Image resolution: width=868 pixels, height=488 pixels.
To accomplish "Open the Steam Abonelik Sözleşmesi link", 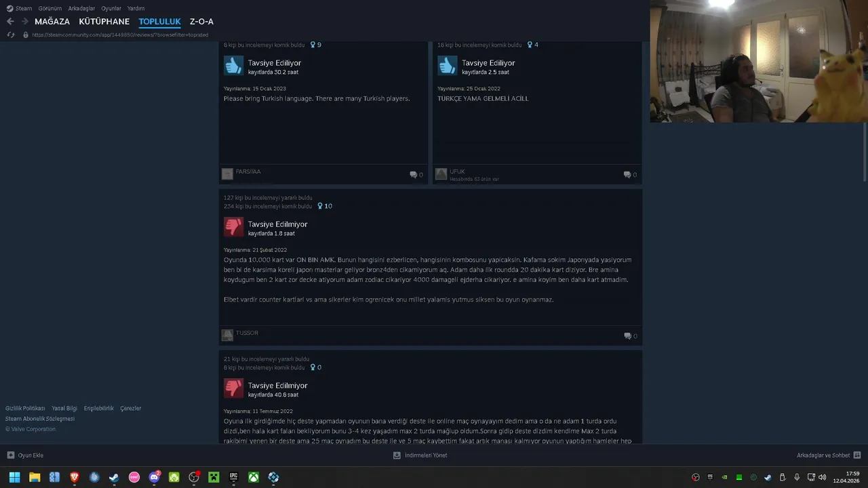I will pos(40,419).
